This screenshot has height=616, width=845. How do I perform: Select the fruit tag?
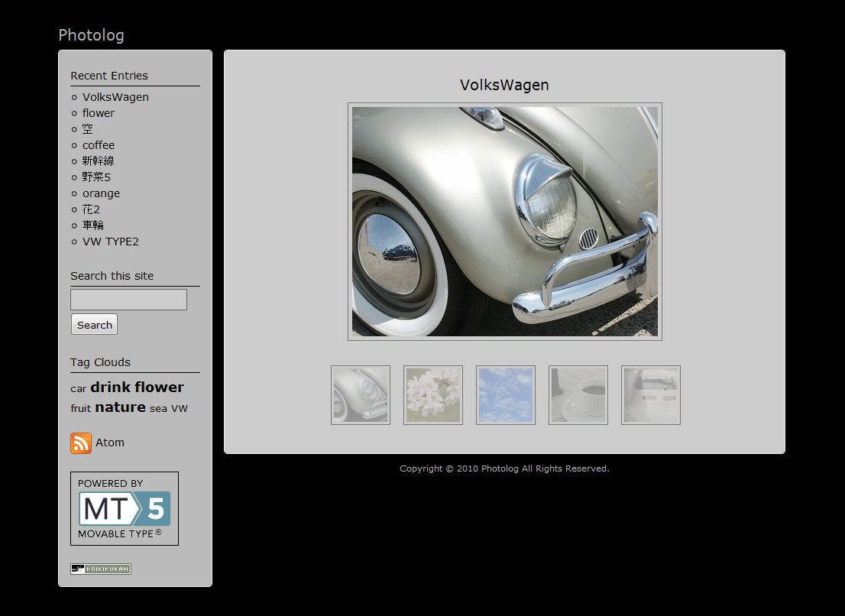tap(80, 409)
